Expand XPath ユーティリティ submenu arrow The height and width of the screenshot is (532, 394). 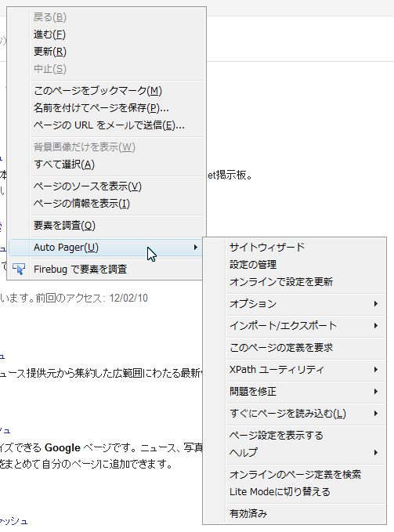click(376, 370)
